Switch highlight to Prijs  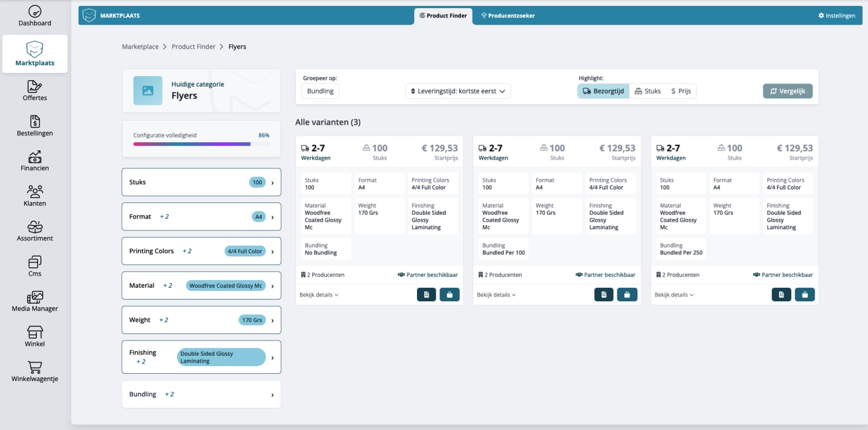click(x=681, y=91)
